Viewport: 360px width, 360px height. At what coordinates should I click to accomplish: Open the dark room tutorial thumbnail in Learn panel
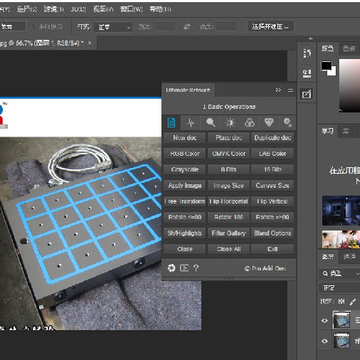point(341,211)
